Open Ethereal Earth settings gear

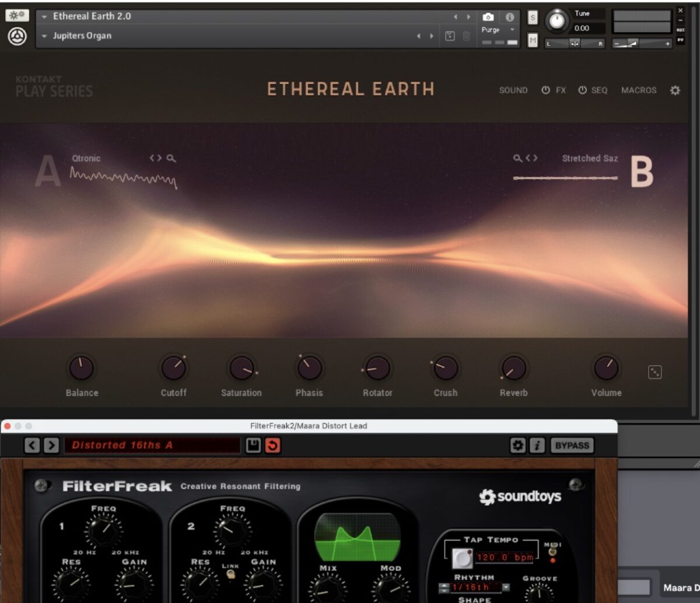675,90
